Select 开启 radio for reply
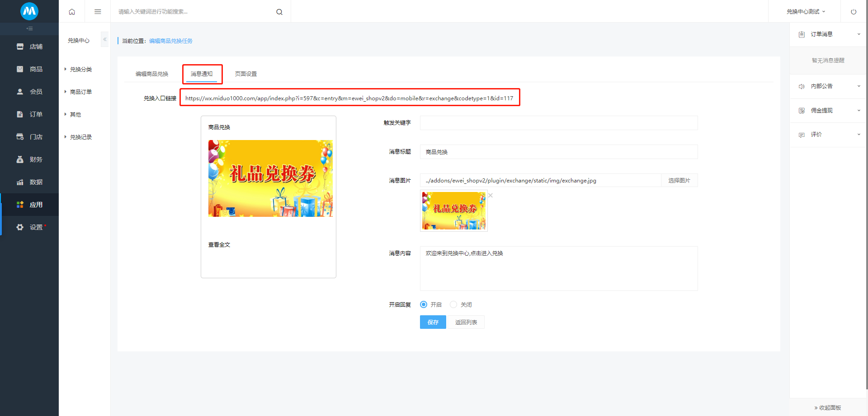 point(424,304)
